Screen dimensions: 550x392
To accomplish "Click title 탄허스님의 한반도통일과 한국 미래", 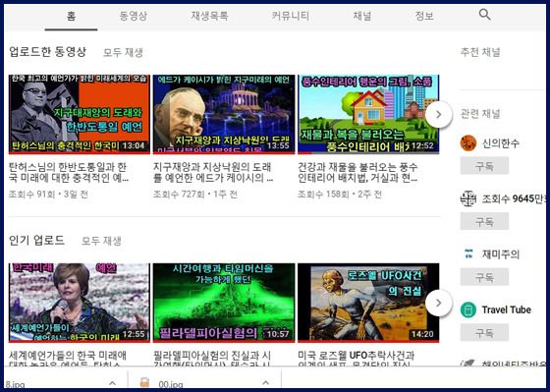I will pos(69,172).
